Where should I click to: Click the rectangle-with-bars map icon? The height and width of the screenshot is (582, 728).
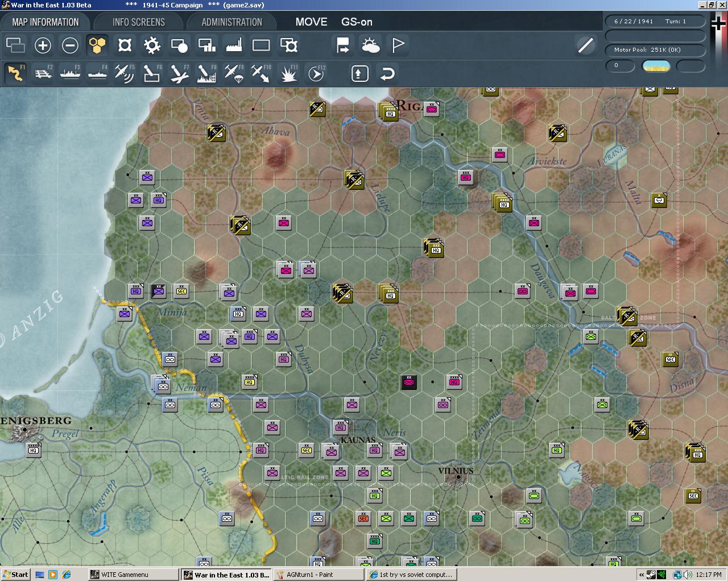point(206,45)
